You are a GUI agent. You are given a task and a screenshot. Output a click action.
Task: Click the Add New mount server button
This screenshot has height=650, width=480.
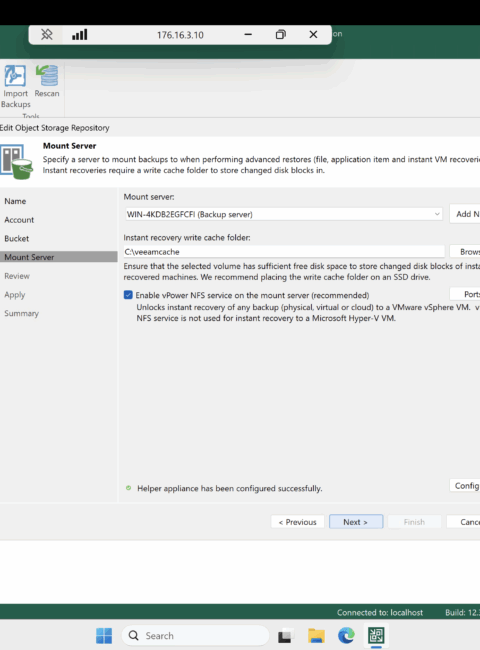[x=465, y=214]
